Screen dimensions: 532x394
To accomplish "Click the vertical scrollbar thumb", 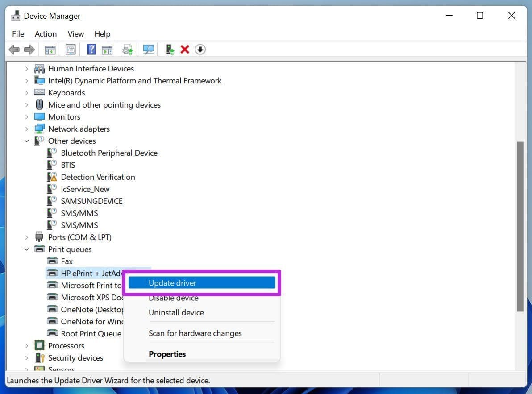I will click(x=520, y=226).
